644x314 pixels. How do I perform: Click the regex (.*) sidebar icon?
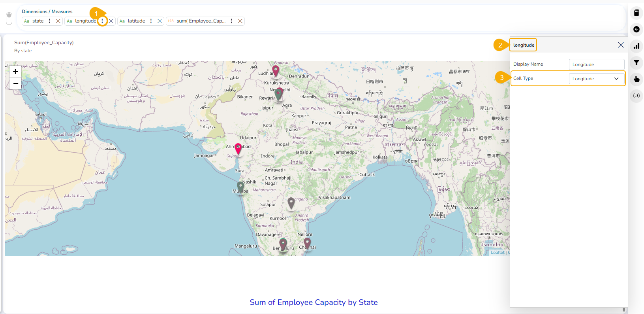(636, 96)
